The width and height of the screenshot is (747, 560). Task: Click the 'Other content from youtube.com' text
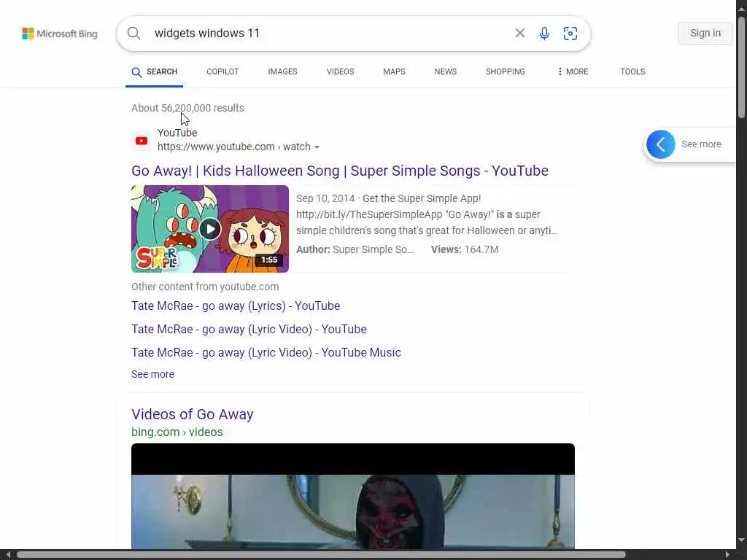pos(205,287)
